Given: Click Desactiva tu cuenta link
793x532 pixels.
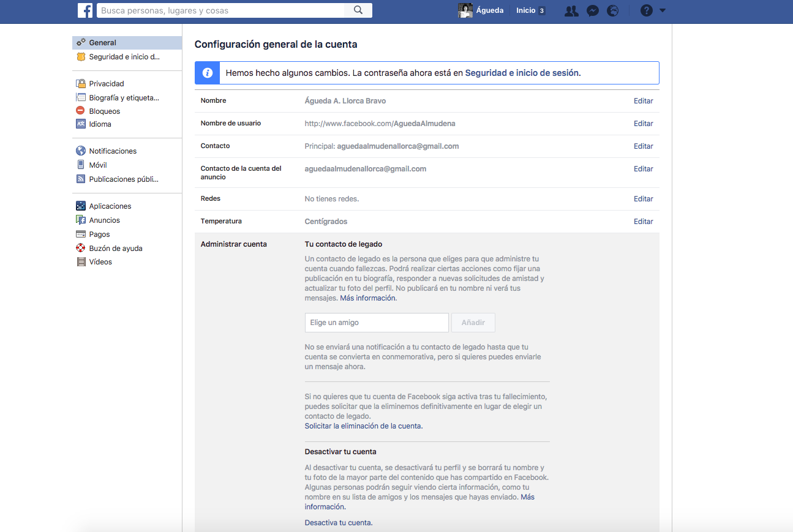Looking at the screenshot, I should pos(338,523).
